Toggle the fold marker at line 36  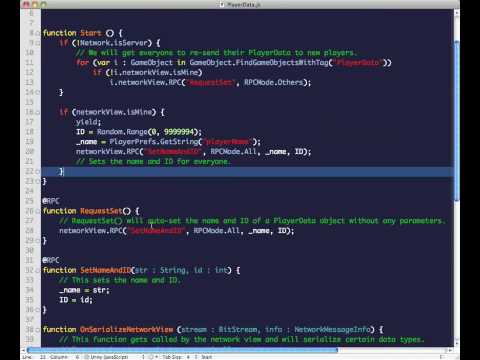(38, 310)
